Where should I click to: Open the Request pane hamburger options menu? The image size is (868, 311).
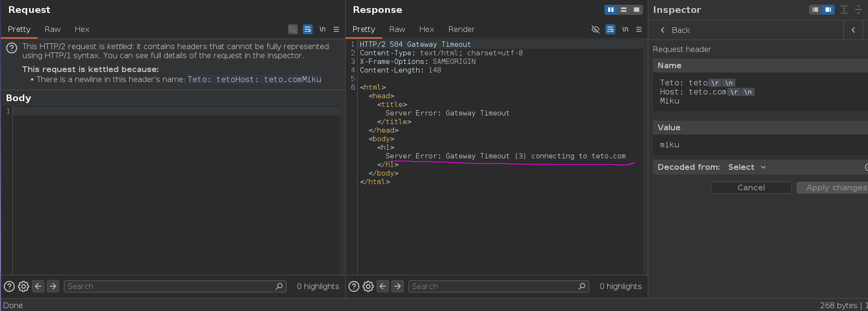(x=336, y=30)
